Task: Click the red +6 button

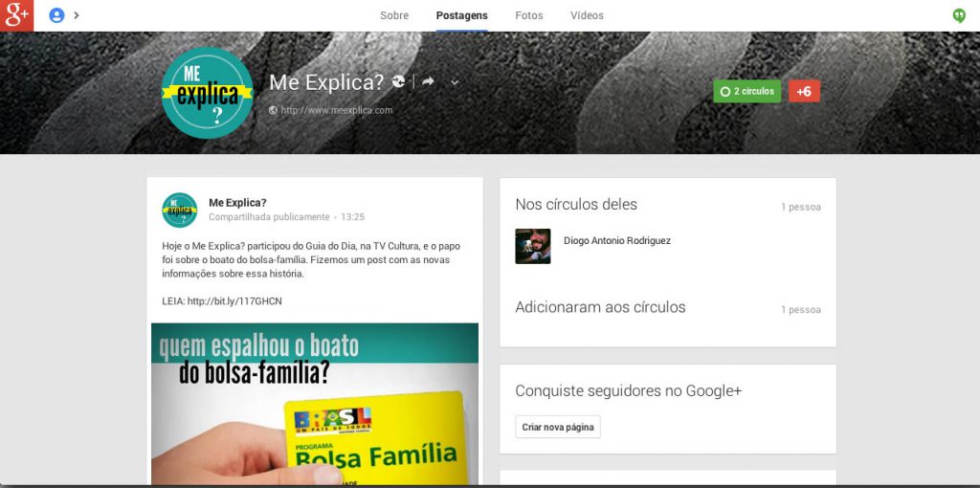Action: pyautogui.click(x=804, y=91)
